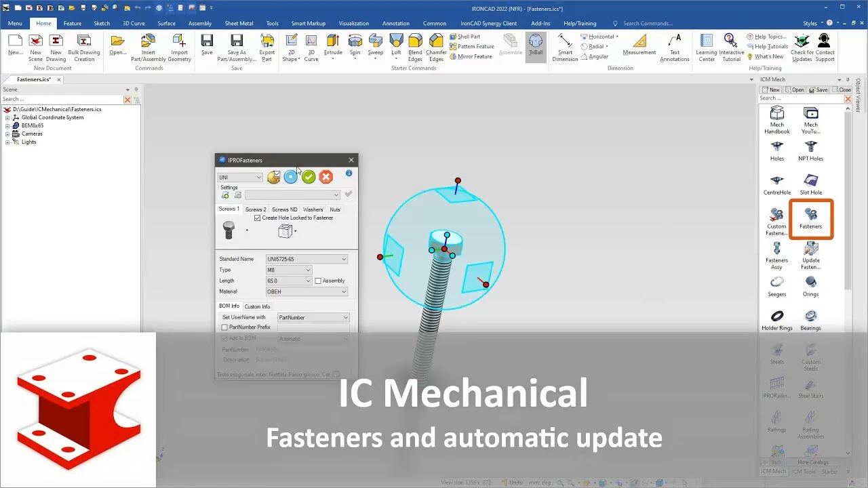
Task: Open the Nuts tab
Action: click(x=335, y=209)
